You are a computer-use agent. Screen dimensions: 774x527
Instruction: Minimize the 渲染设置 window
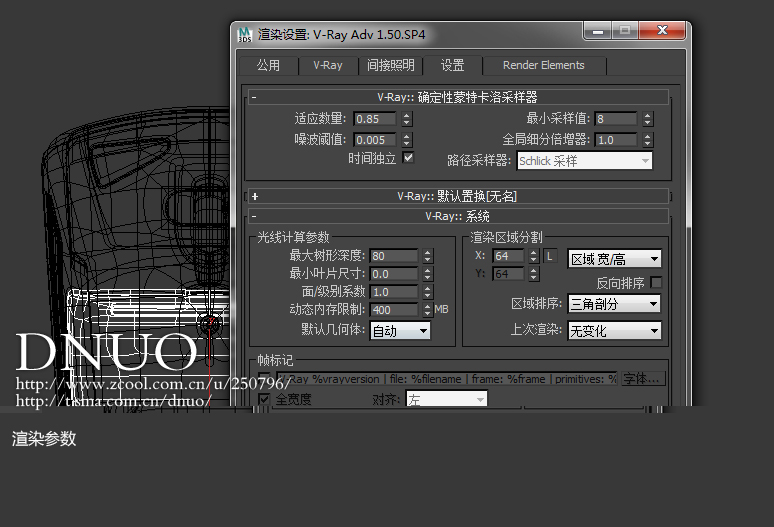[x=598, y=31]
